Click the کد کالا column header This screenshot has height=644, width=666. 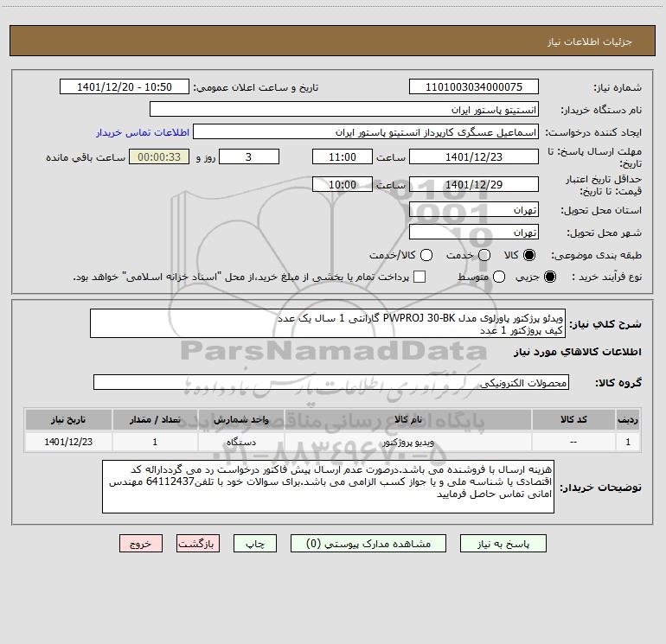573,419
